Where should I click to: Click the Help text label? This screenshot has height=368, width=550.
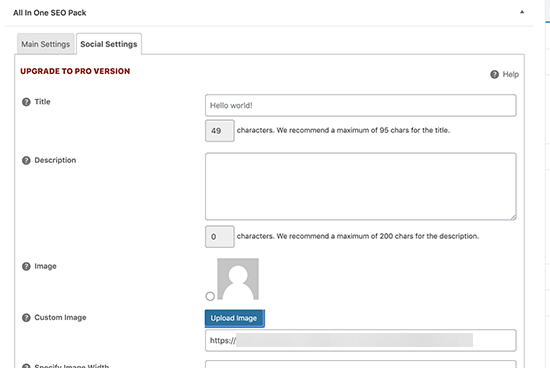tap(511, 74)
